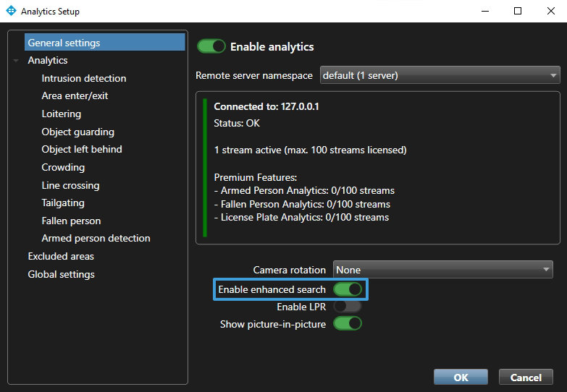
Task: Select General settings in the sidebar
Action: (x=64, y=43)
